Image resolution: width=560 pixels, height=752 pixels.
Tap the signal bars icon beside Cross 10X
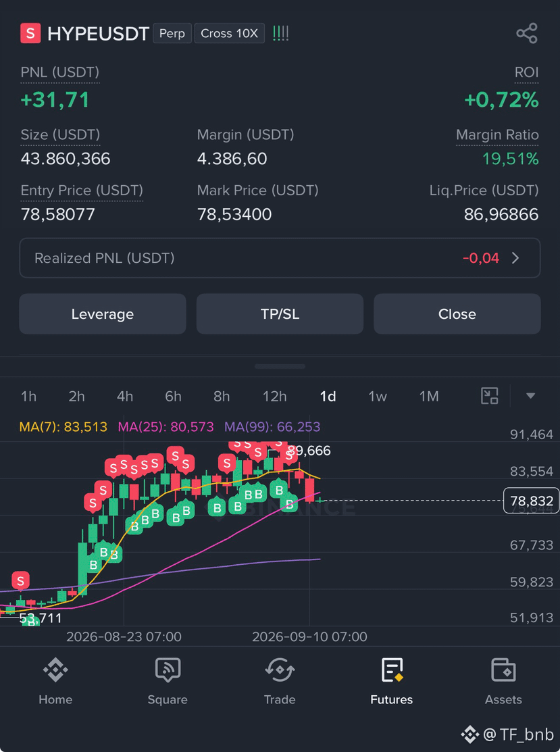tap(280, 33)
